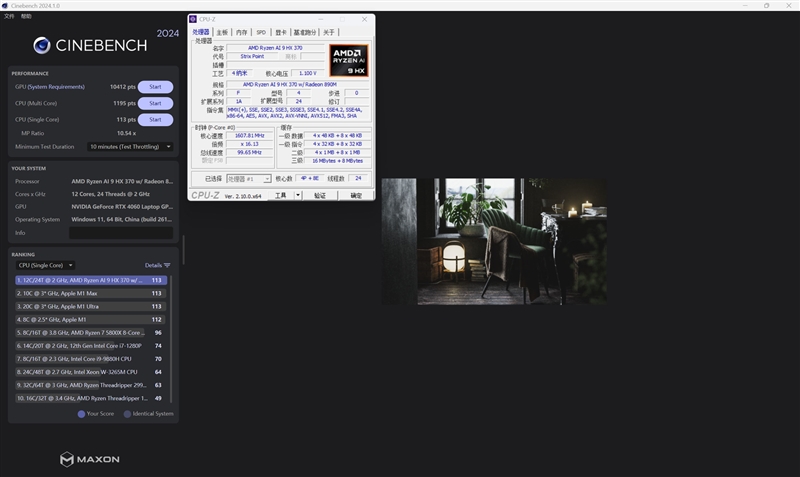Click the Info text field
The width and height of the screenshot is (800, 477).
tap(121, 233)
